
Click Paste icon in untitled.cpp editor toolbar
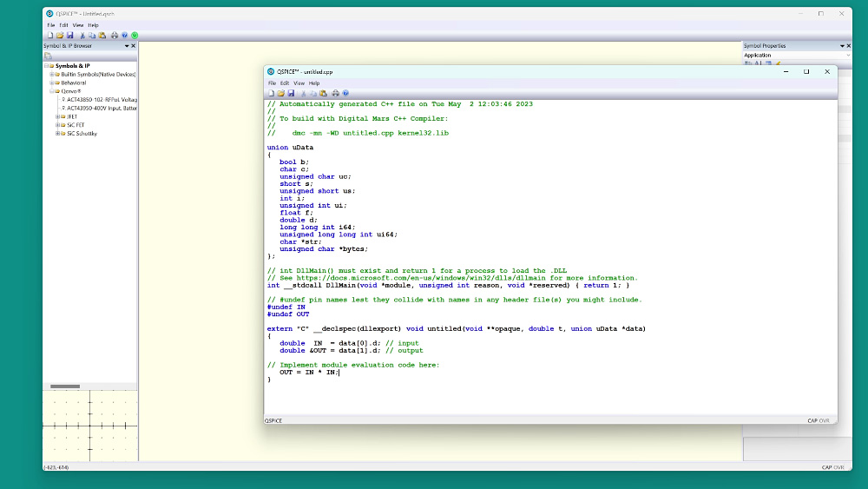tap(323, 94)
